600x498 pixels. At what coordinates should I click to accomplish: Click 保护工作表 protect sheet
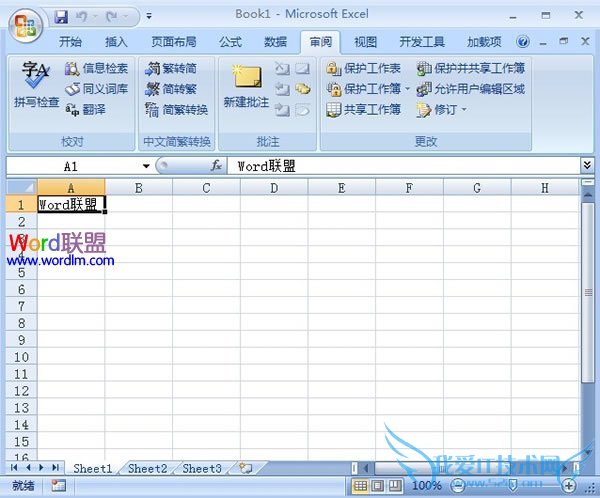click(363, 69)
